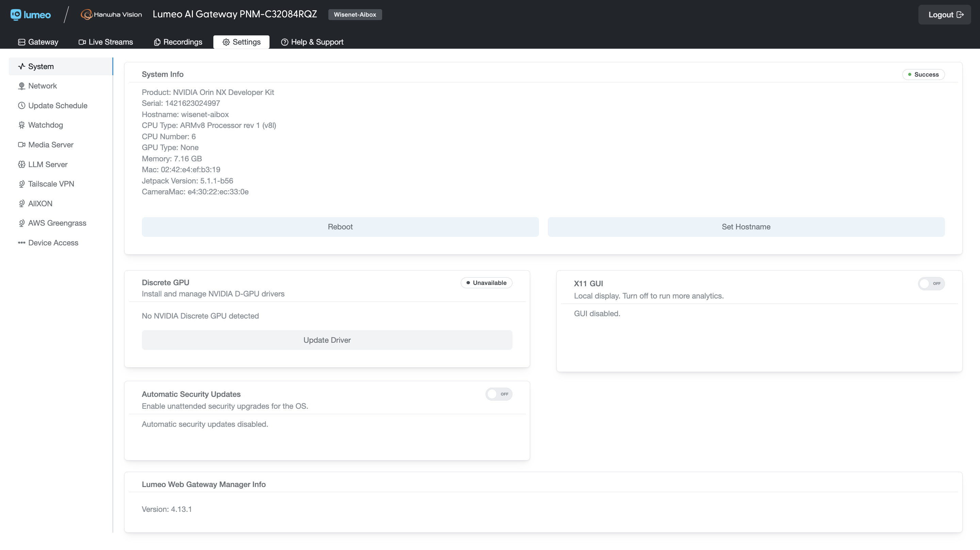
Task: Click the Media Server camera icon
Action: pos(22,145)
